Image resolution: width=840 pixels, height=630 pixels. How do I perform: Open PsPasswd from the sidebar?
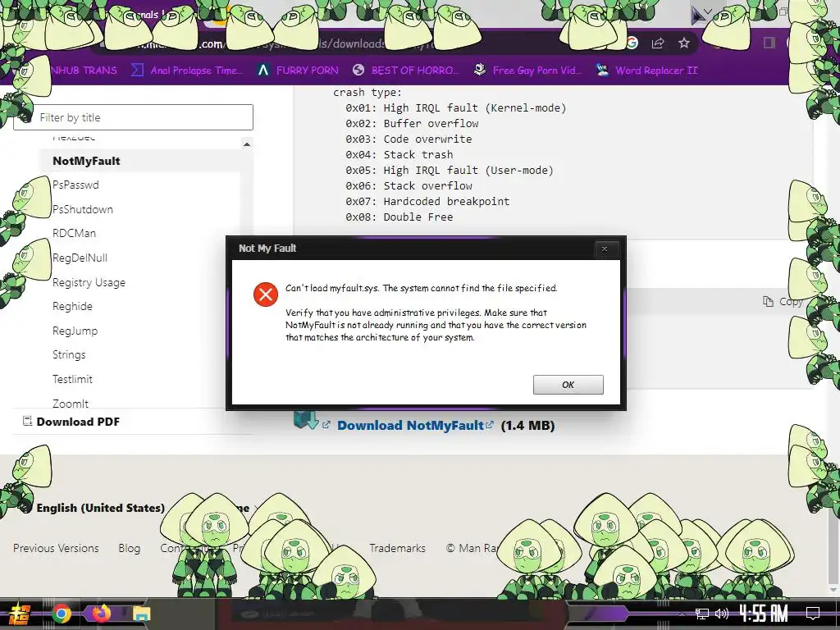pos(75,185)
